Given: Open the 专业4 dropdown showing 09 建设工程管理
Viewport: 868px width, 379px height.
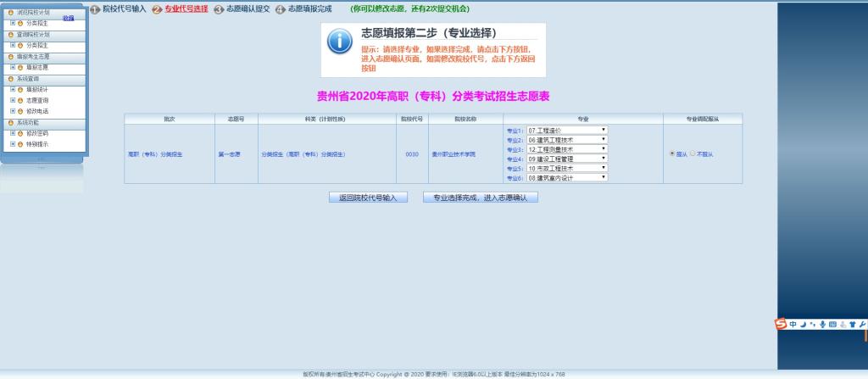Looking at the screenshot, I should 566,159.
